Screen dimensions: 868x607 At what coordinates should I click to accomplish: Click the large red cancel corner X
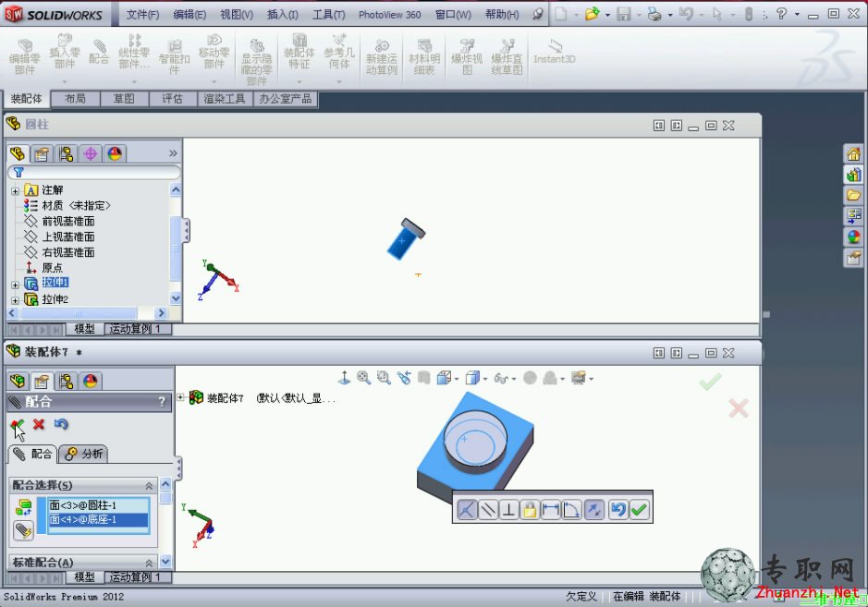click(x=739, y=408)
